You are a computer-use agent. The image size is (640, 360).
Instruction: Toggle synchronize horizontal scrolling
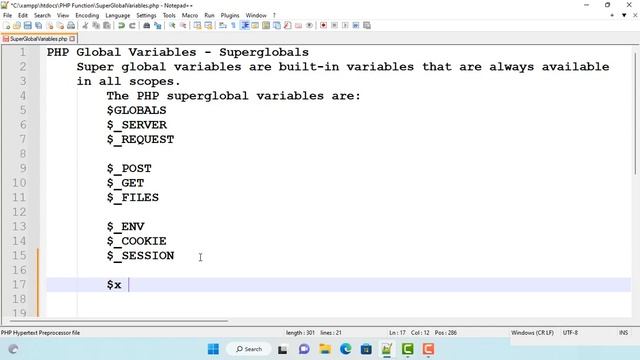208,25
